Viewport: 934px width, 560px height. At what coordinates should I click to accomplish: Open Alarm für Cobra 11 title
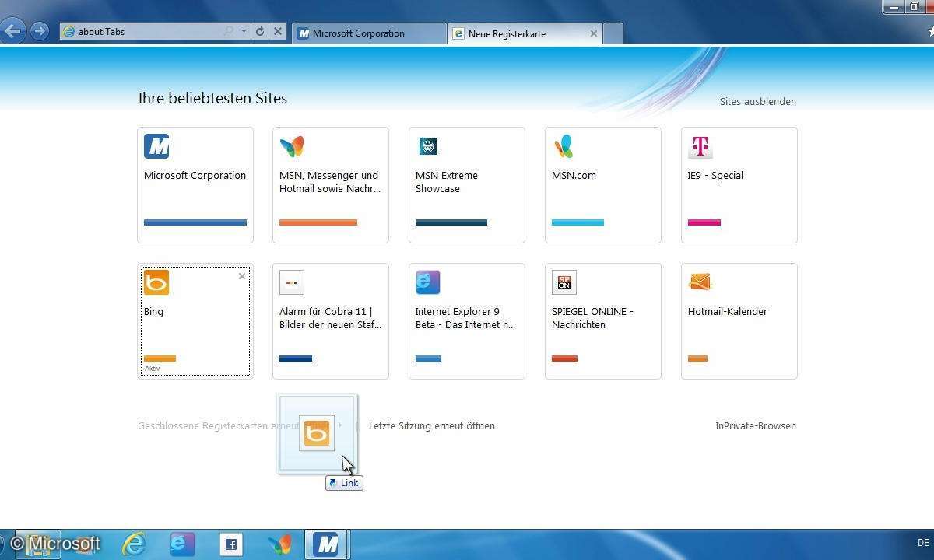point(330,318)
